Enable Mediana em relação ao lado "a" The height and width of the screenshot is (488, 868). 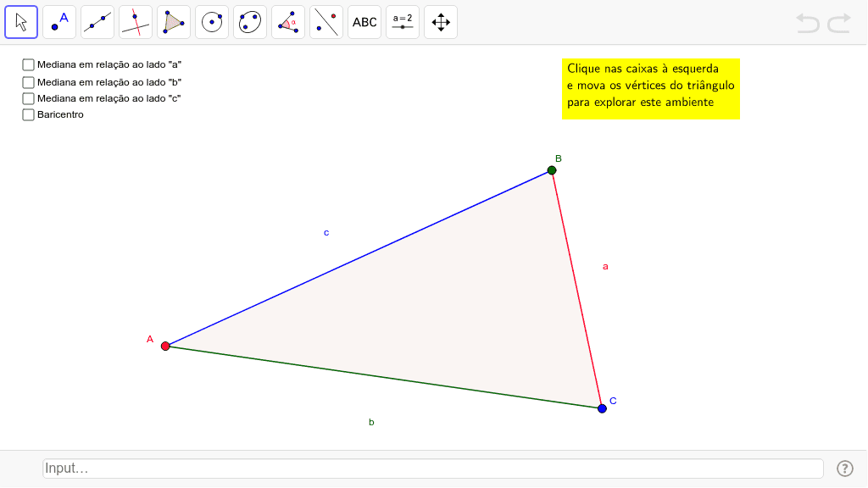pos(28,64)
